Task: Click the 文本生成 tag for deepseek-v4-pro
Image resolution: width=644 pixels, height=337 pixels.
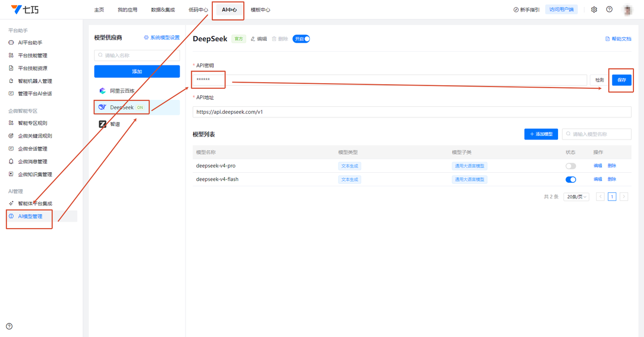Action: (350, 166)
